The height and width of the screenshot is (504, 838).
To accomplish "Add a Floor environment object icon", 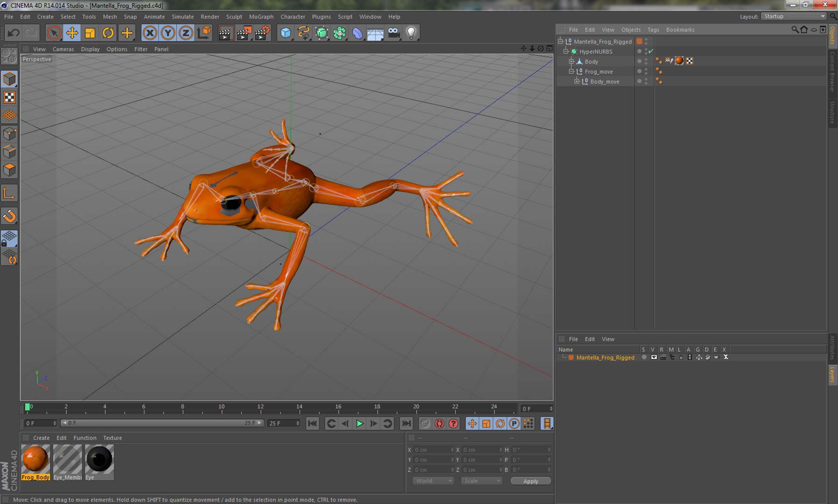I will (375, 33).
